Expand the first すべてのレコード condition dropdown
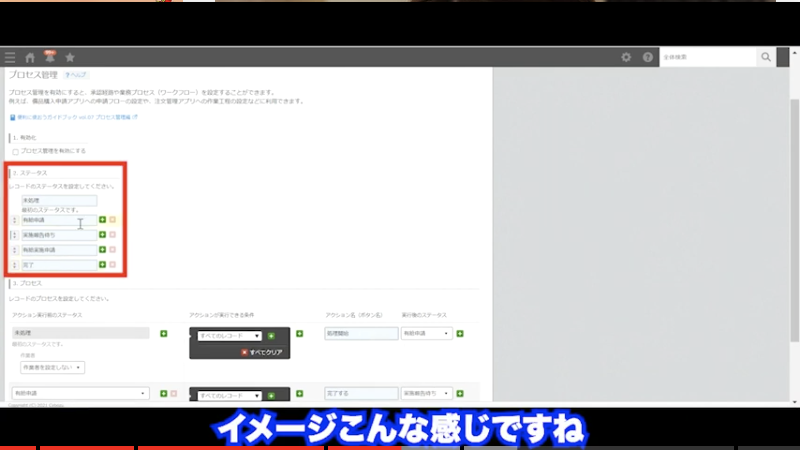 230,337
